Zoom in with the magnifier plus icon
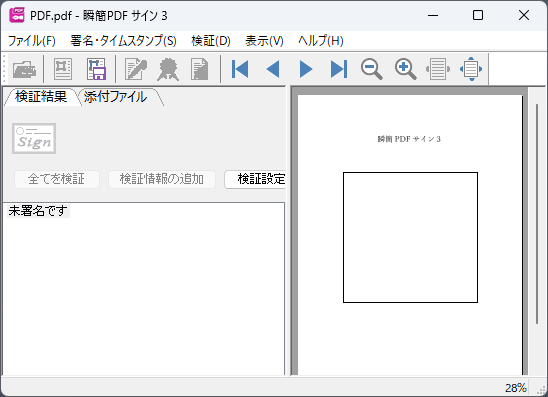The width and height of the screenshot is (548, 397). [405, 69]
